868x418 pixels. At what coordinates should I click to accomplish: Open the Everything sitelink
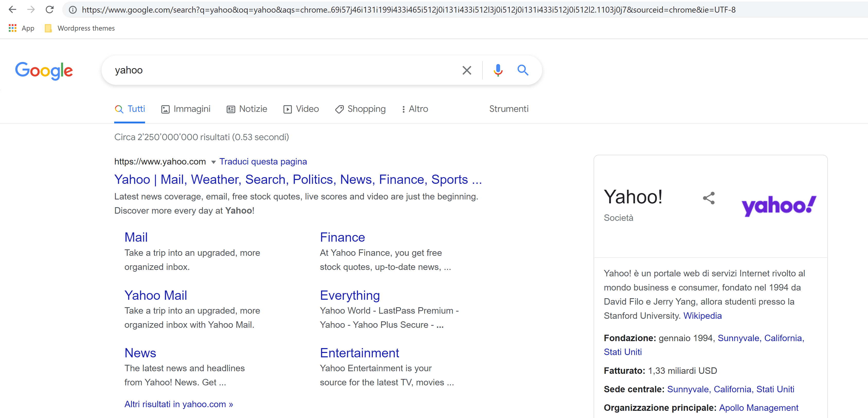[x=350, y=295]
